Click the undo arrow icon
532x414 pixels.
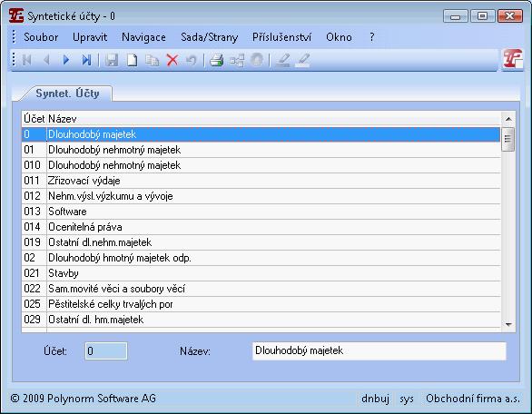tap(192, 61)
